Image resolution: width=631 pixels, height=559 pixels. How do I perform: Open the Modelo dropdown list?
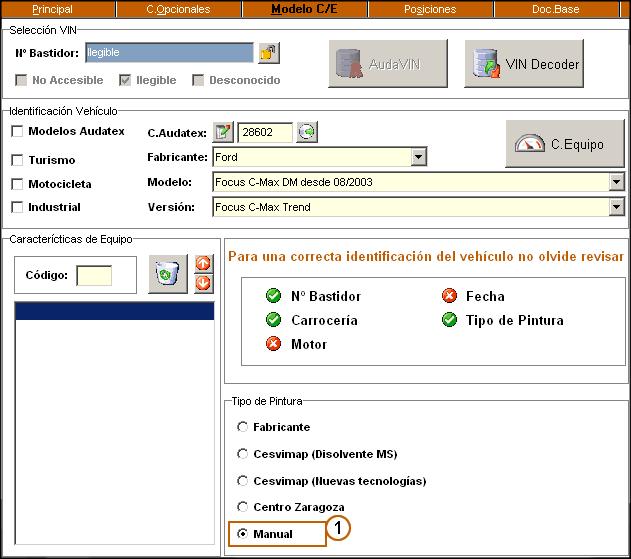tap(616, 182)
